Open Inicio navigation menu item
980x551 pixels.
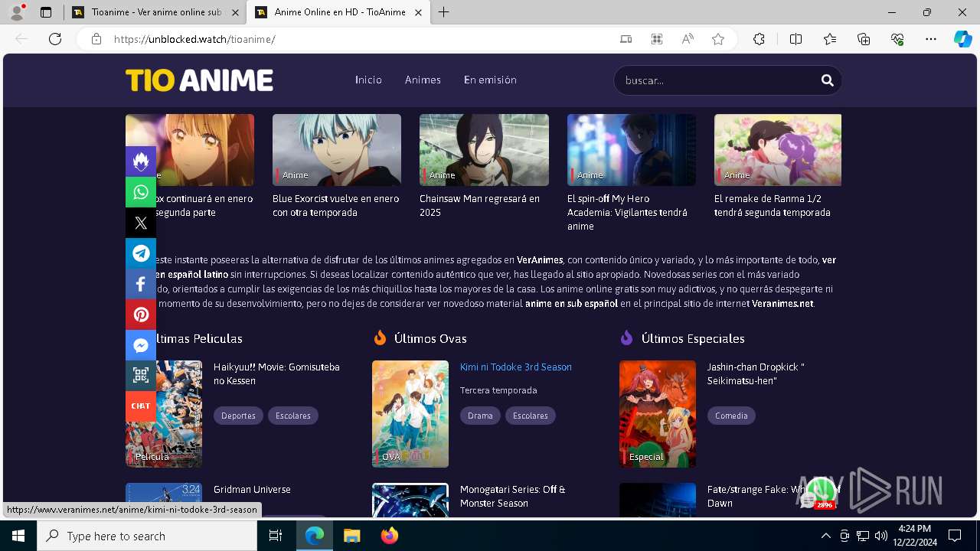click(368, 80)
